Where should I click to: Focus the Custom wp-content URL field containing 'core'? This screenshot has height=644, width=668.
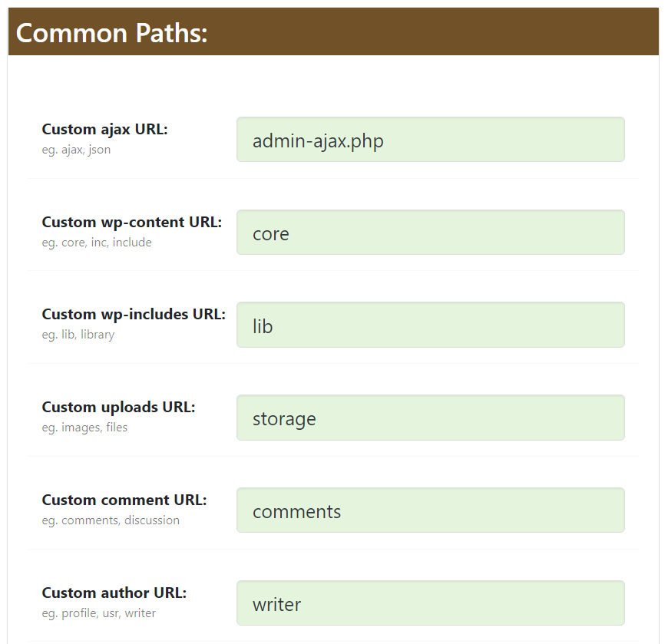430,233
